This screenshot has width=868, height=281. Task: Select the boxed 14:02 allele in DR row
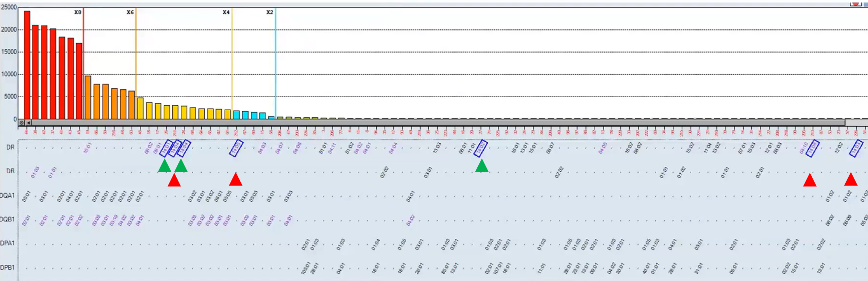[x=480, y=148]
